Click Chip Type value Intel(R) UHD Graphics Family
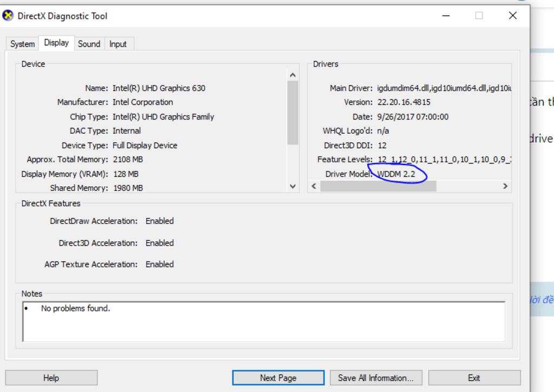554x392 pixels. tap(163, 117)
